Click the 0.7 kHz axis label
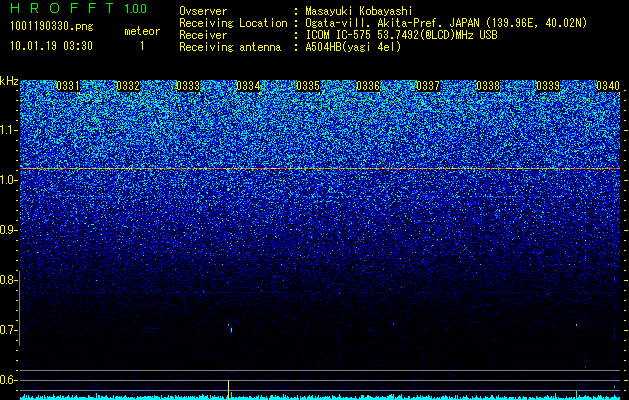The height and width of the screenshot is (400, 629). 8,330
